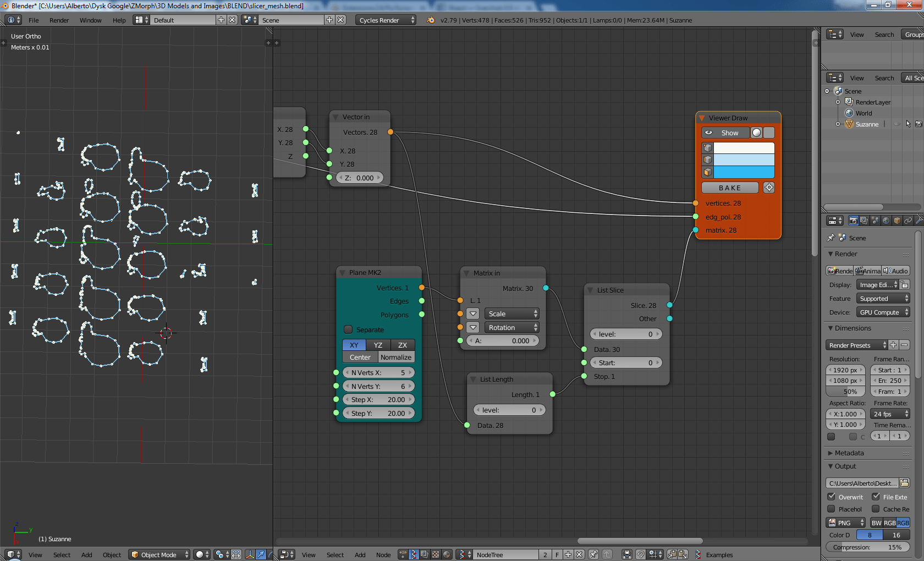Copy nodes to clipboard in node editor
The width and height of the screenshot is (924, 561).
pos(672,554)
